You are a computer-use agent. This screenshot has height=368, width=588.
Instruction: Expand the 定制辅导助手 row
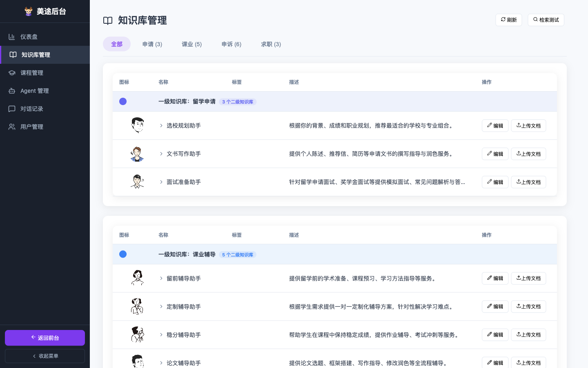(x=161, y=307)
